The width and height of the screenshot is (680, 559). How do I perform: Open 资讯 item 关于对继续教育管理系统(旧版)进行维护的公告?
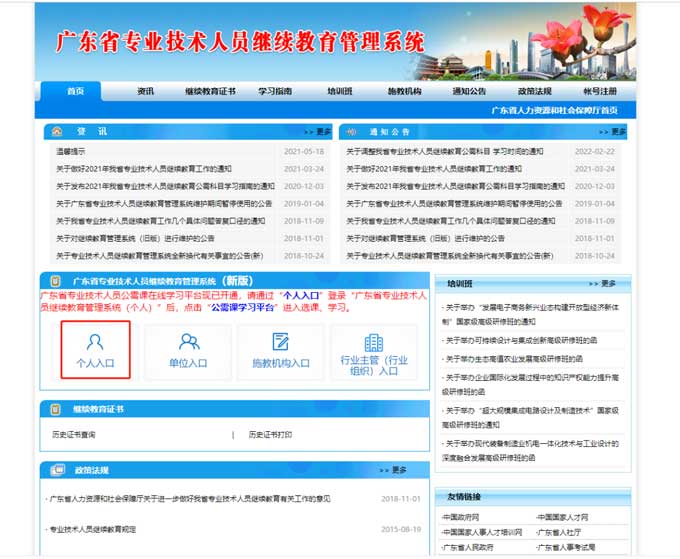[135, 238]
